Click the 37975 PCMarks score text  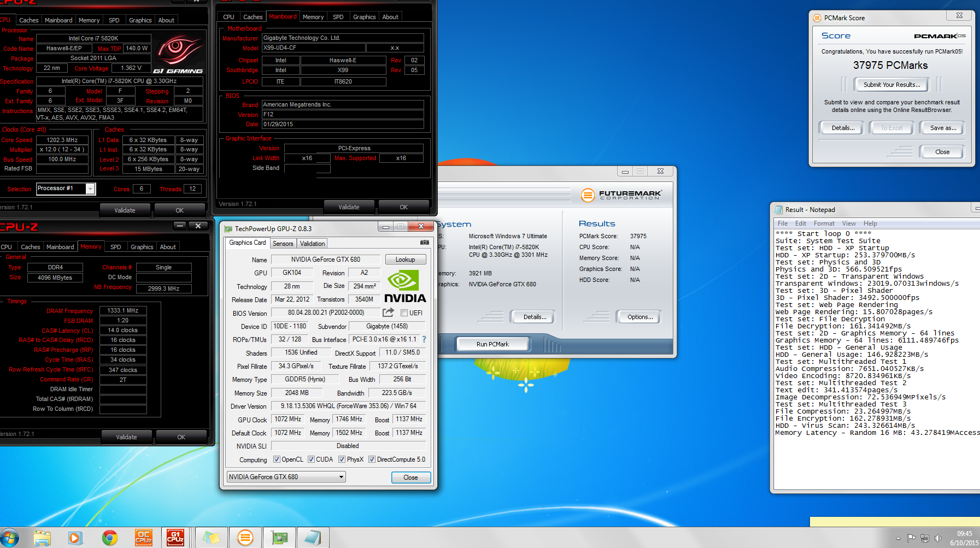[x=890, y=66]
